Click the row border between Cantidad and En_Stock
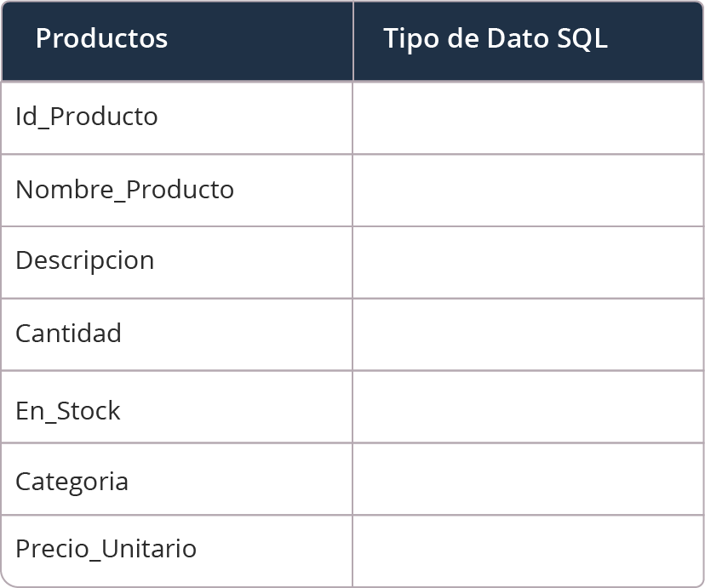705x588 pixels. tap(352, 371)
